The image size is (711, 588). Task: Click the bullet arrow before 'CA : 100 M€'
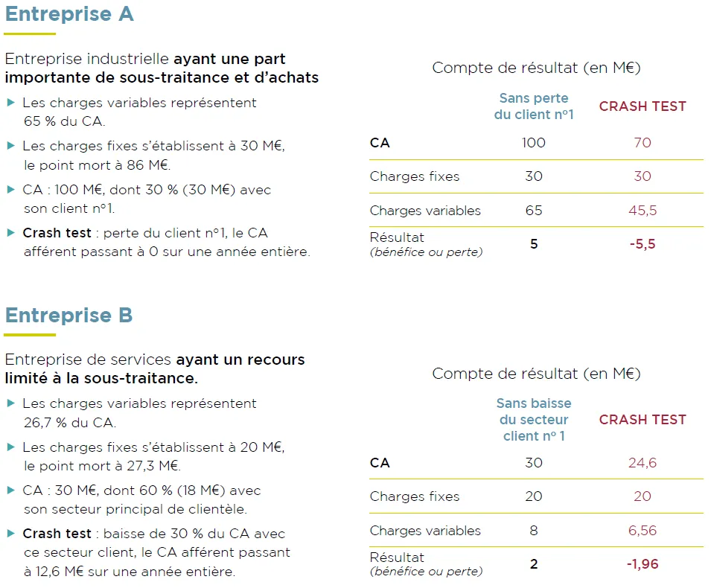tap(10, 189)
